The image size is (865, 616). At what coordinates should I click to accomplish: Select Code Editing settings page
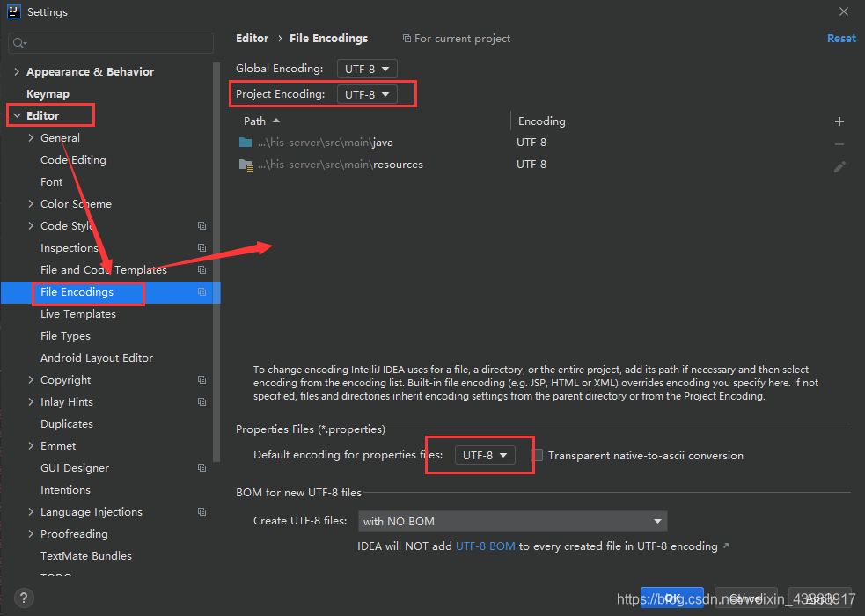[73, 160]
